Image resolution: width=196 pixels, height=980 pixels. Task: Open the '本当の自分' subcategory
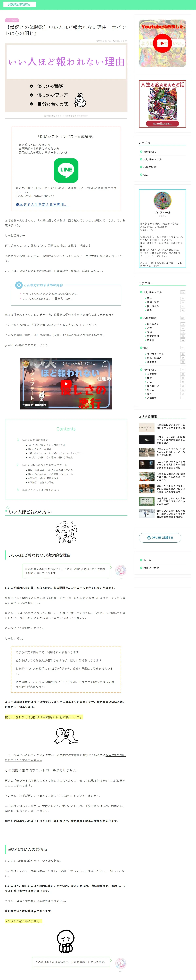[153, 386]
